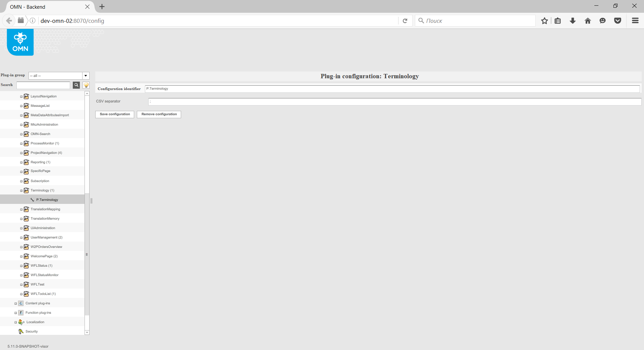The width and height of the screenshot is (644, 350).
Task: Click the light bulb icon next to search
Action: point(86,85)
